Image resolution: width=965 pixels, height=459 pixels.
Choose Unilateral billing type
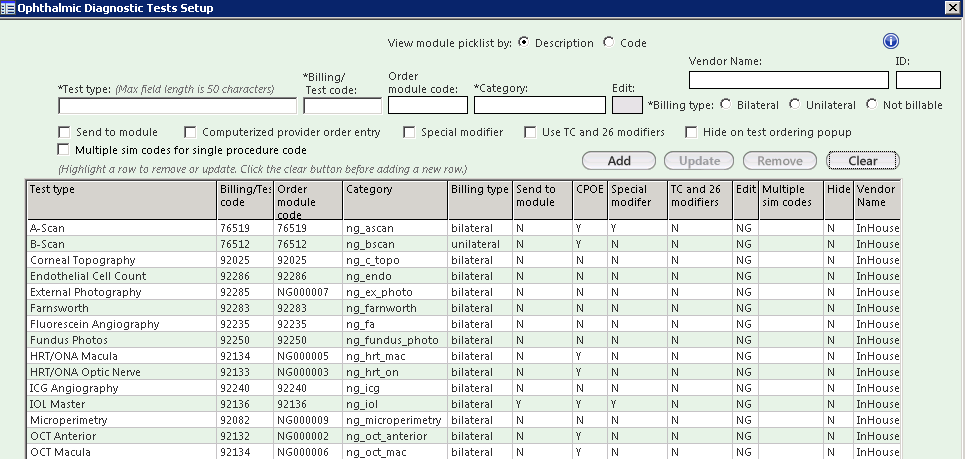pos(795,105)
